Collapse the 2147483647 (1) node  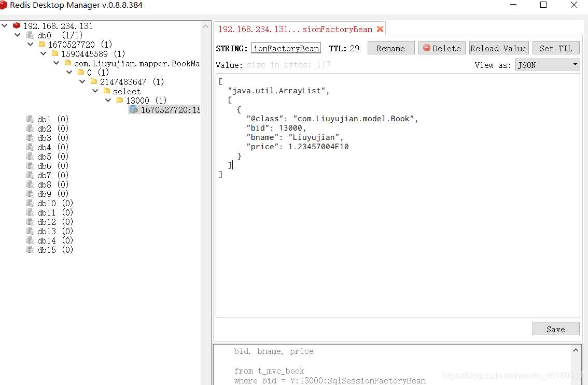pyautogui.click(x=82, y=81)
